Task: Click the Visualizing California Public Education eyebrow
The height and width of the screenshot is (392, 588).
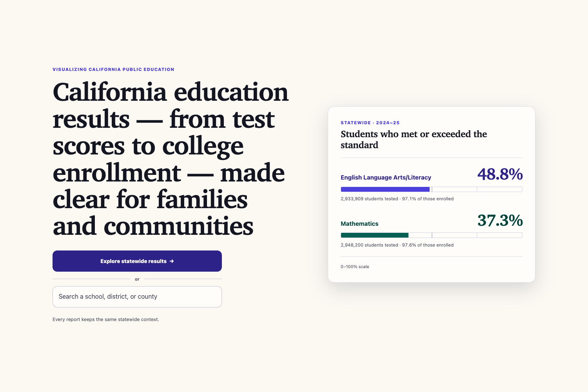Action: pos(113,69)
